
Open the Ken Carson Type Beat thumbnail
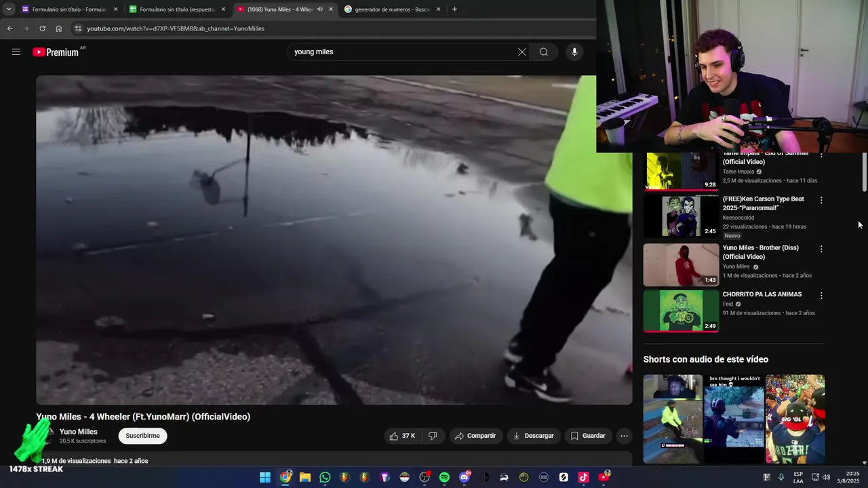click(x=681, y=216)
